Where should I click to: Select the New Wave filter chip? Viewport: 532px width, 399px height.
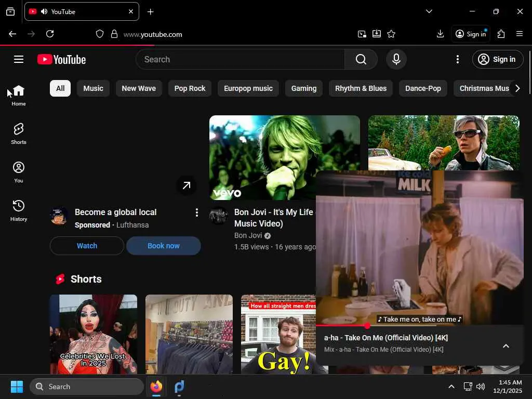tap(139, 88)
